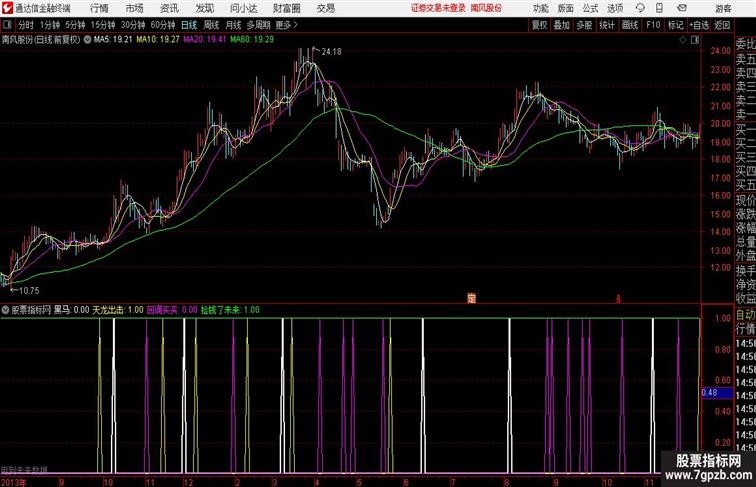This screenshot has width=756, height=487.
Task: Toggle the left sidebar panel icon
Action: coord(7,25)
